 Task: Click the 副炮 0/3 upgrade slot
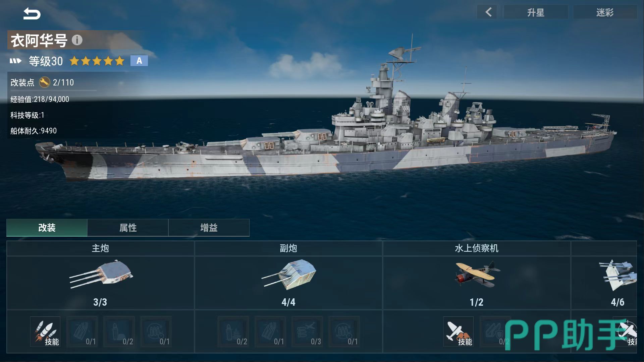(x=307, y=332)
